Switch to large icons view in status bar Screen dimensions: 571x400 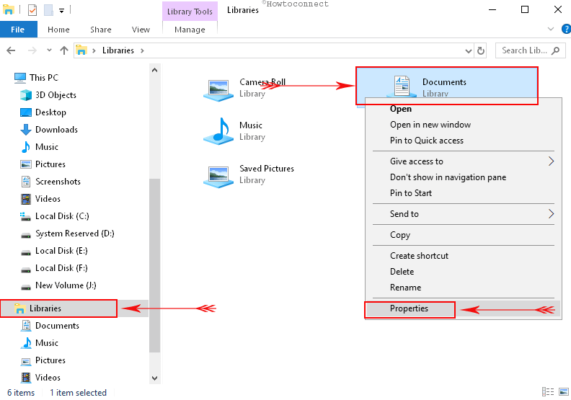tap(564, 392)
